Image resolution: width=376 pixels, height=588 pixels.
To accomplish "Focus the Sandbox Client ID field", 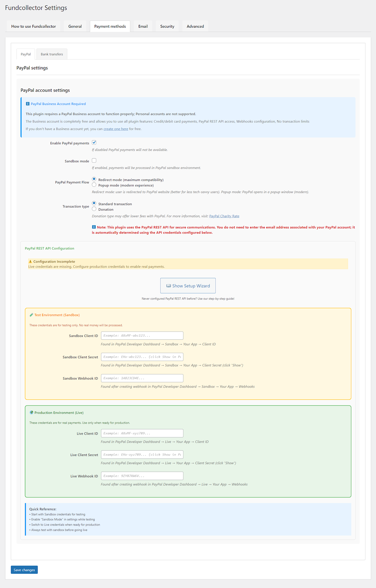I will pyautogui.click(x=142, y=336).
